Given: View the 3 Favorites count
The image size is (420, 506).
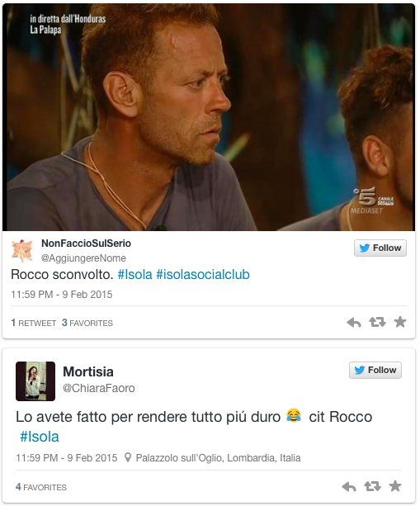Looking at the screenshot, I should coord(87,323).
